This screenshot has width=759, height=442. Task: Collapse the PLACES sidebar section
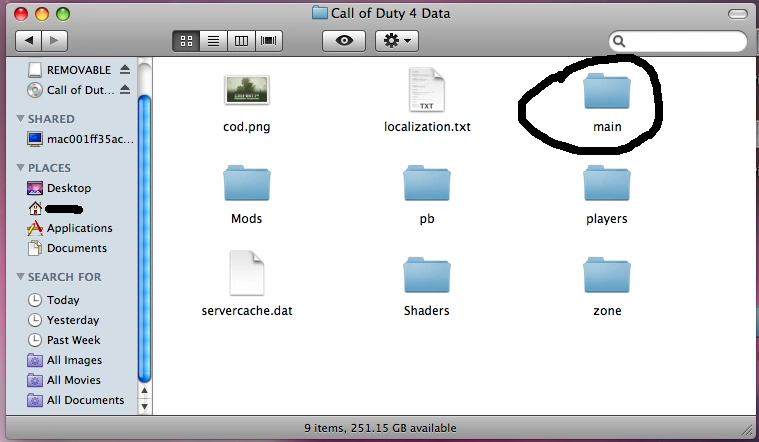tap(20, 168)
